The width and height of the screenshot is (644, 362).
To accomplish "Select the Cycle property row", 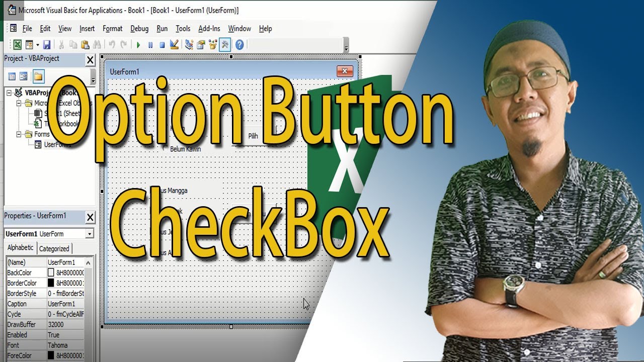I will pos(45,314).
